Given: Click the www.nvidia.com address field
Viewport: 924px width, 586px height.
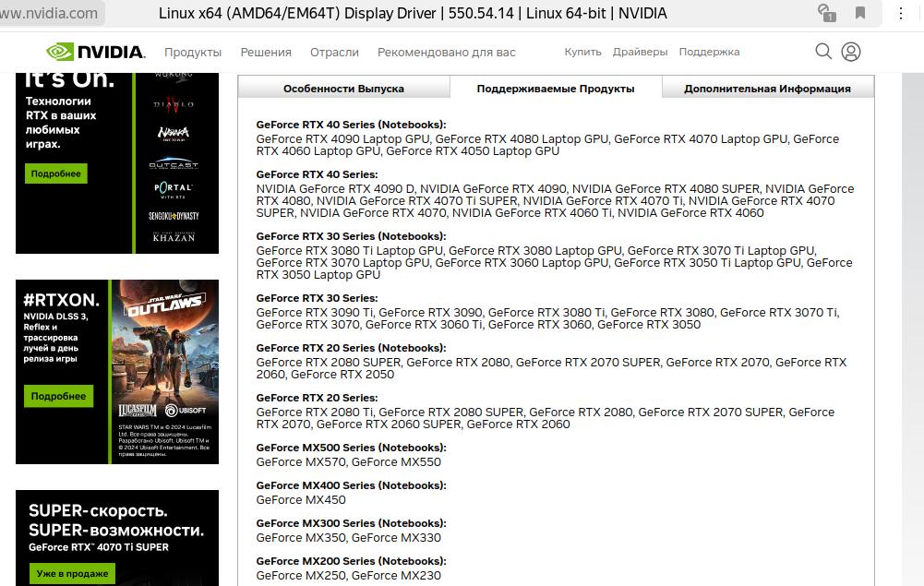Looking at the screenshot, I should pyautogui.click(x=50, y=13).
